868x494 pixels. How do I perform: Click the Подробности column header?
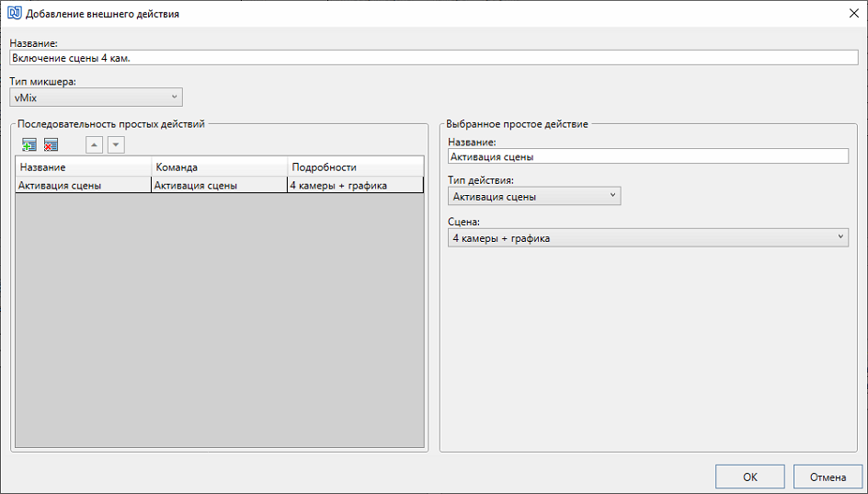point(356,167)
